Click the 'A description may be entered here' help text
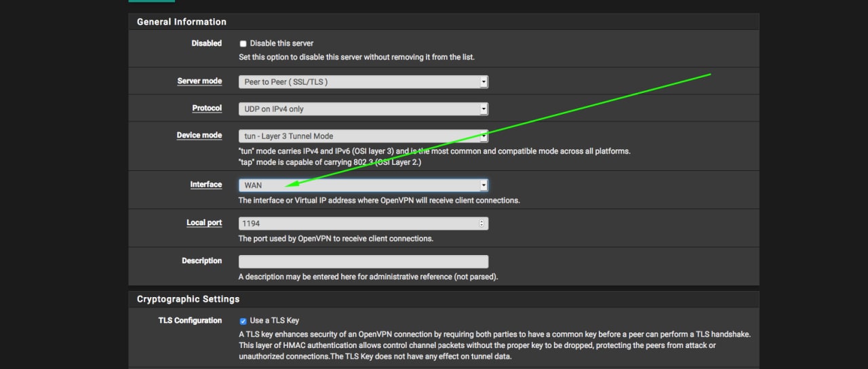Screen dimensions: 868x369 click(x=368, y=277)
